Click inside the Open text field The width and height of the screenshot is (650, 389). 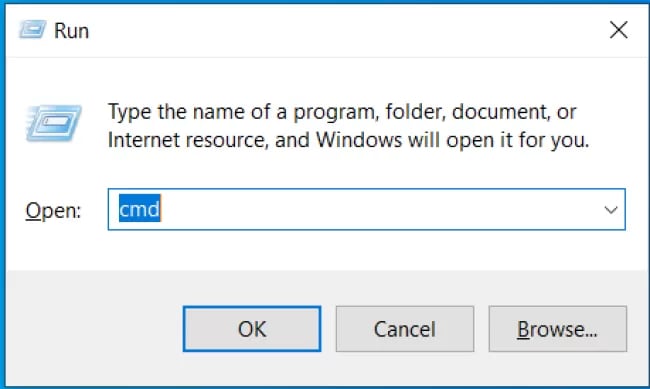tap(366, 209)
